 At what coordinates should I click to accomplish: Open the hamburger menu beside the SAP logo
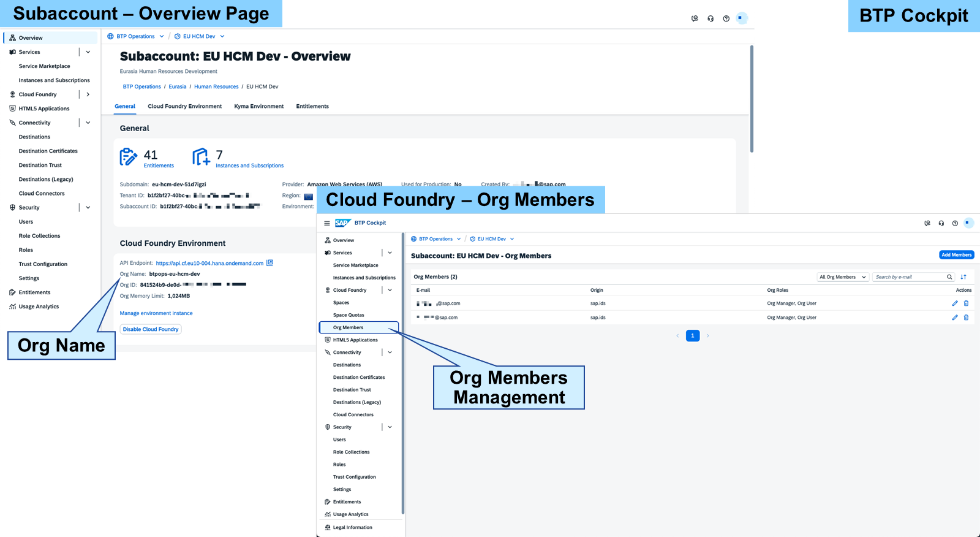coord(327,223)
